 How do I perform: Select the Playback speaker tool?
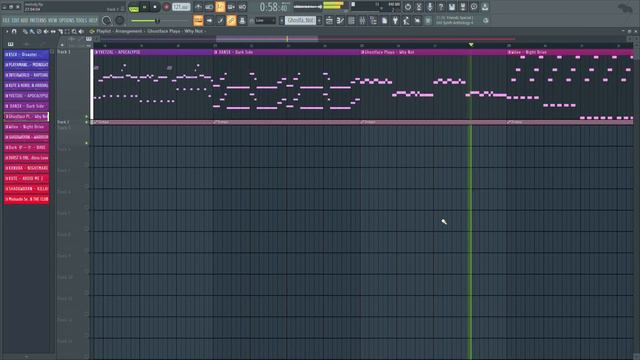point(81,31)
